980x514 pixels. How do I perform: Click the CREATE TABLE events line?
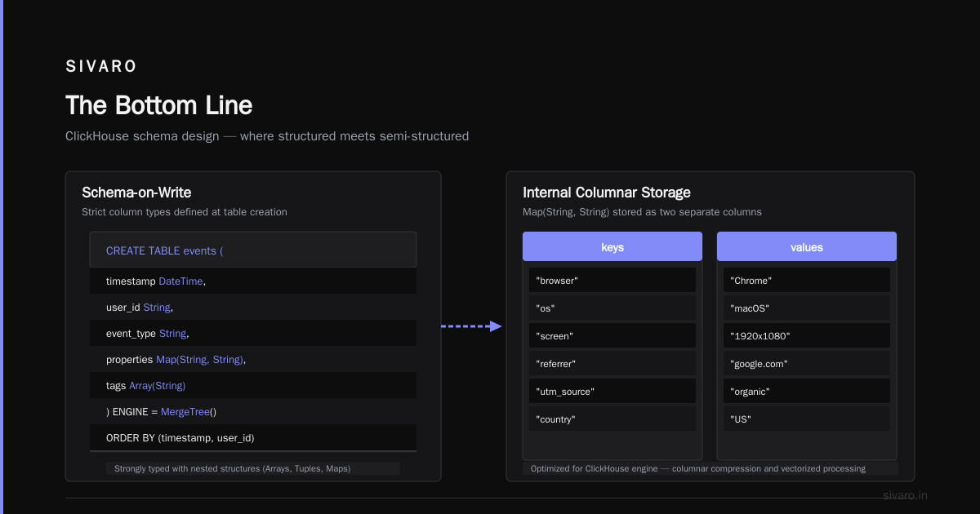(253, 250)
